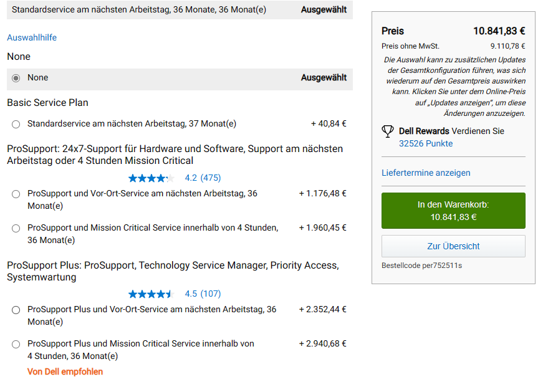Click the green "In den Warenkorb" button
The image size is (543, 392).
453,211
